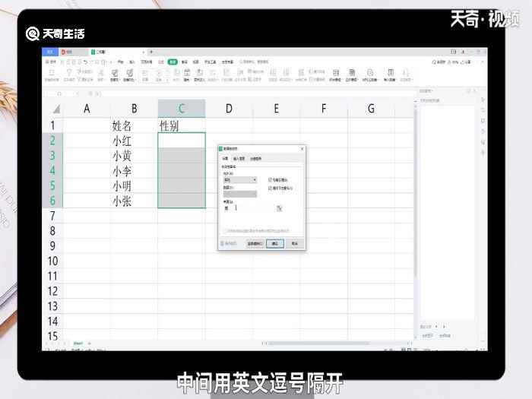Click the 全部清除 (Clear All) button
This screenshot has height=399, width=532.
pos(255,243)
